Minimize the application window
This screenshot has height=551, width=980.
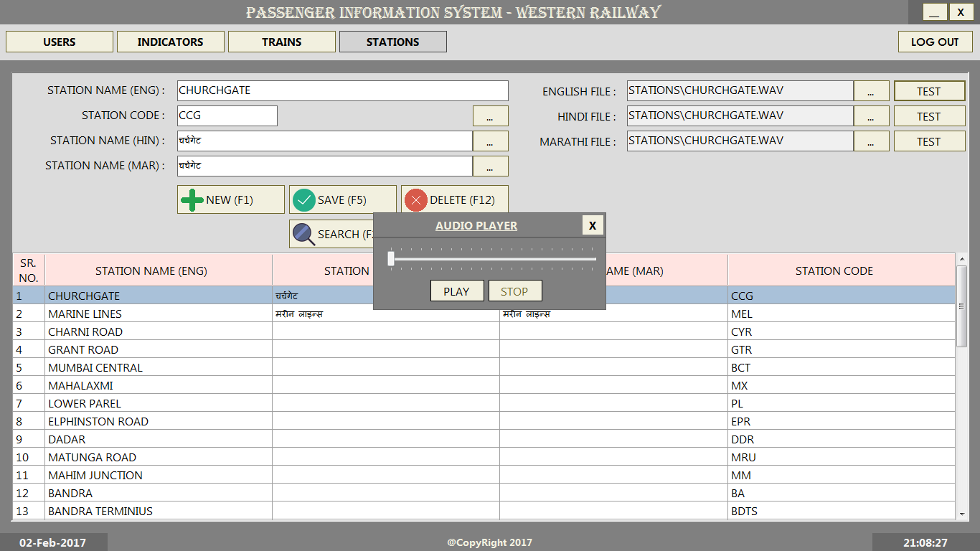[x=935, y=11]
